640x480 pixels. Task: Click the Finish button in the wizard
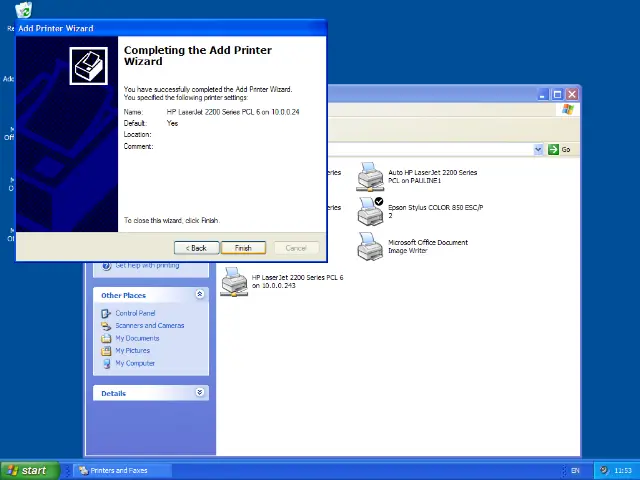pyautogui.click(x=243, y=248)
